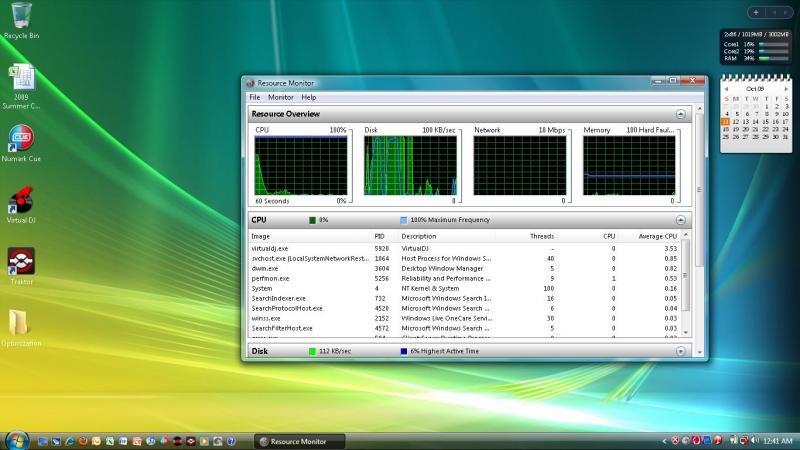Select the SearchProtocolHost.exe process row
The width and height of the screenshot is (800, 450).
(464, 308)
